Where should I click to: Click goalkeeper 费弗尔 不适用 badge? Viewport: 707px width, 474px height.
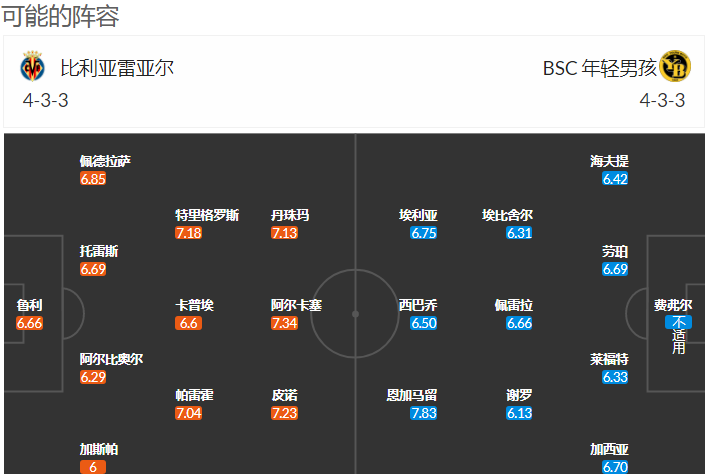pyautogui.click(x=679, y=335)
